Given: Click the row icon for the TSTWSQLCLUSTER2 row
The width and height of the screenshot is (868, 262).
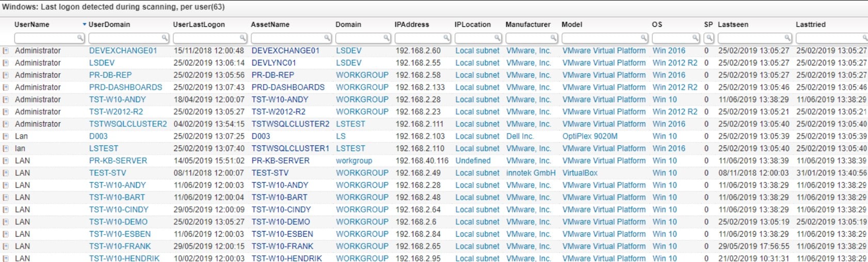Looking at the screenshot, I should pos(5,124).
